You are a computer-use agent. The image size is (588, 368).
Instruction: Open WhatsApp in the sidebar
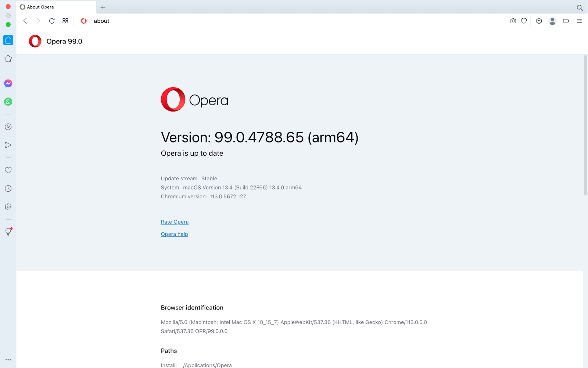tap(8, 102)
